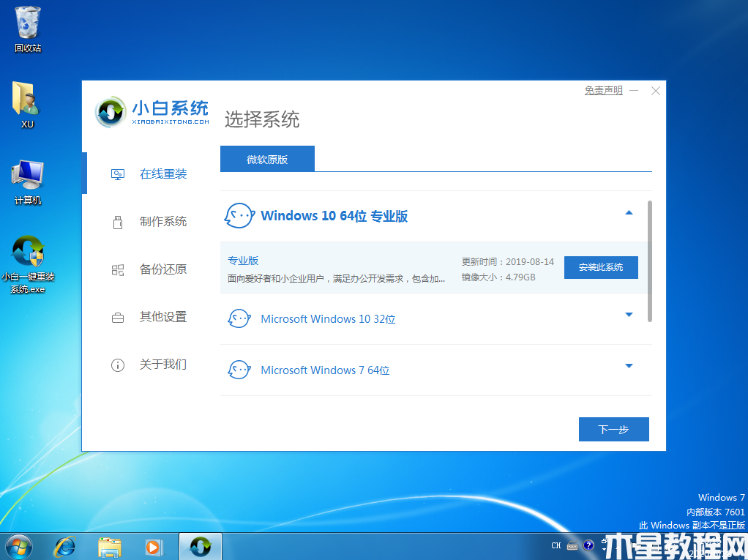This screenshot has width=748, height=560.
Task: Click the Microsoft Windows 7 64位 row text
Action: click(325, 370)
